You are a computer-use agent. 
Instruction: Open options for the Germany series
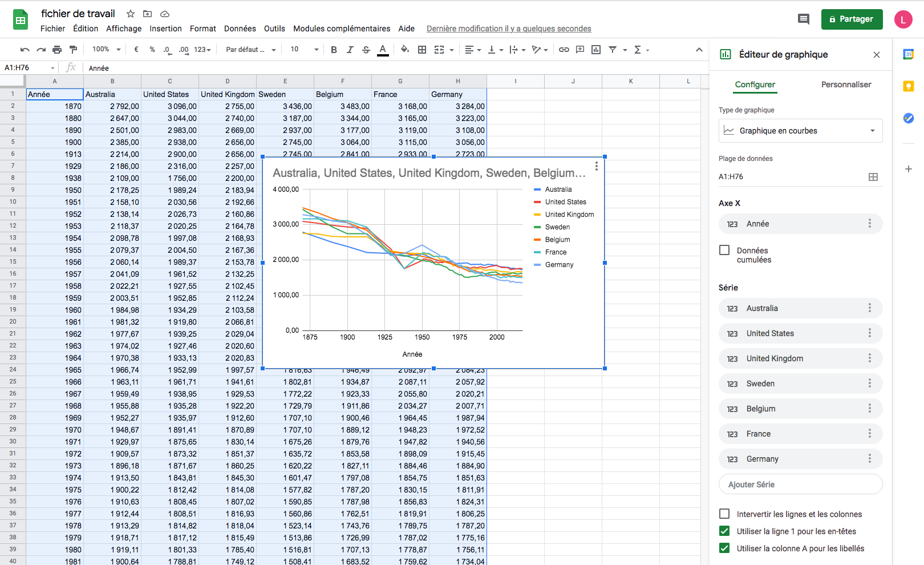click(x=869, y=459)
